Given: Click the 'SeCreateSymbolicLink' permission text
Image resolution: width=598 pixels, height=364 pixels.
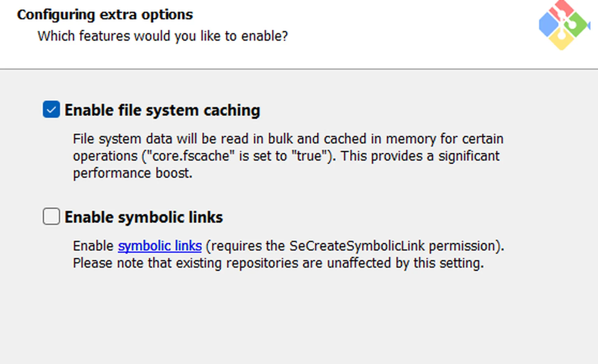Looking at the screenshot, I should (x=357, y=246).
